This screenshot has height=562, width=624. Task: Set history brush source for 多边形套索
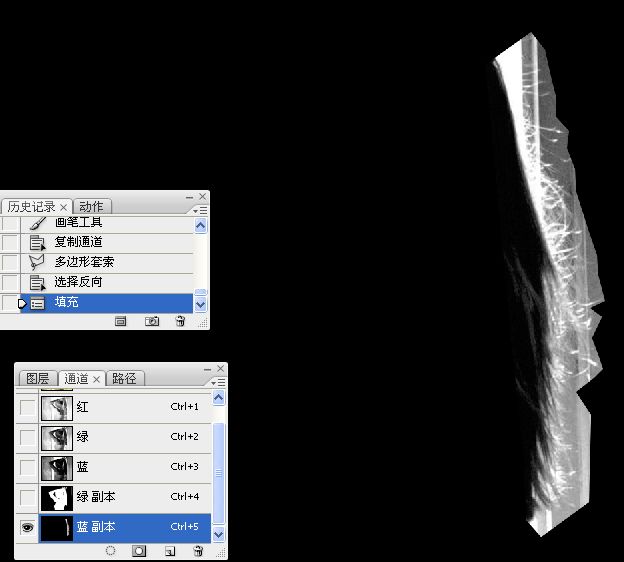(x=10, y=262)
